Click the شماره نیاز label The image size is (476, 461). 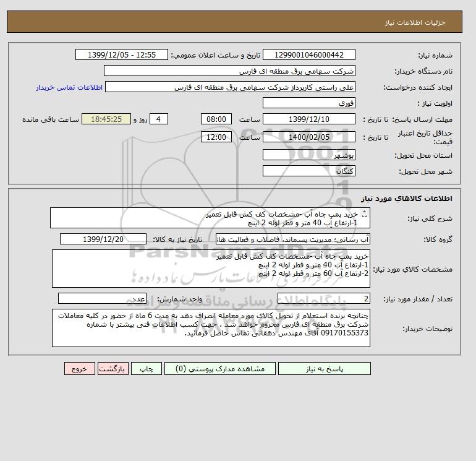(x=435, y=55)
